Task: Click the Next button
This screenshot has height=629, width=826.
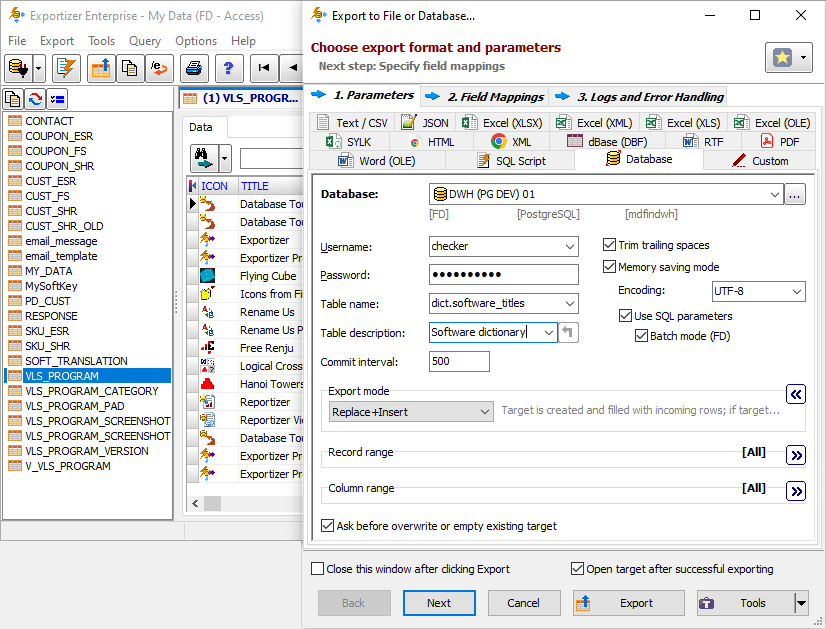Action: point(439,603)
